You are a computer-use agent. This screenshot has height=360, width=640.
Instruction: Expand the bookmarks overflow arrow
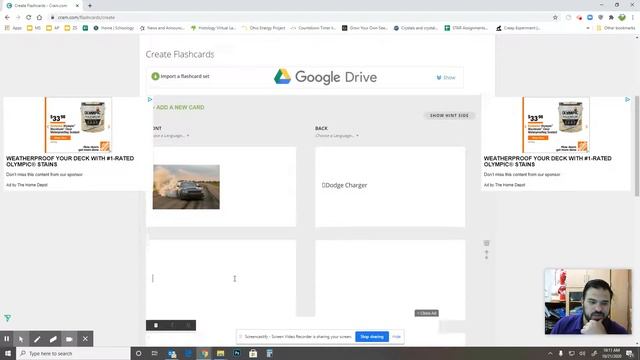tap(588, 28)
